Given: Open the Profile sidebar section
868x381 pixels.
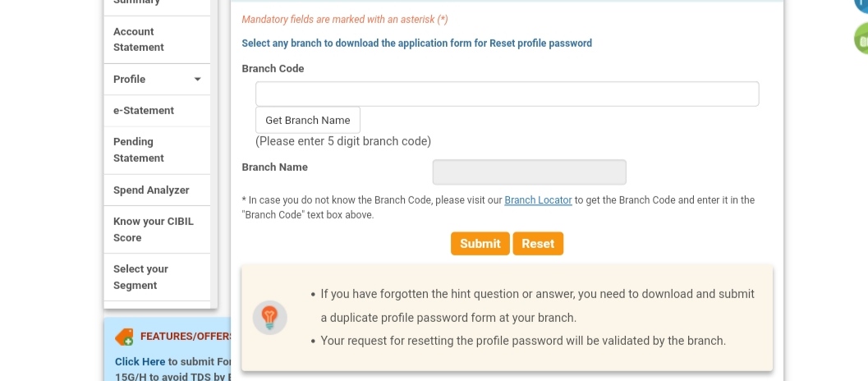Looking at the screenshot, I should coord(130,80).
